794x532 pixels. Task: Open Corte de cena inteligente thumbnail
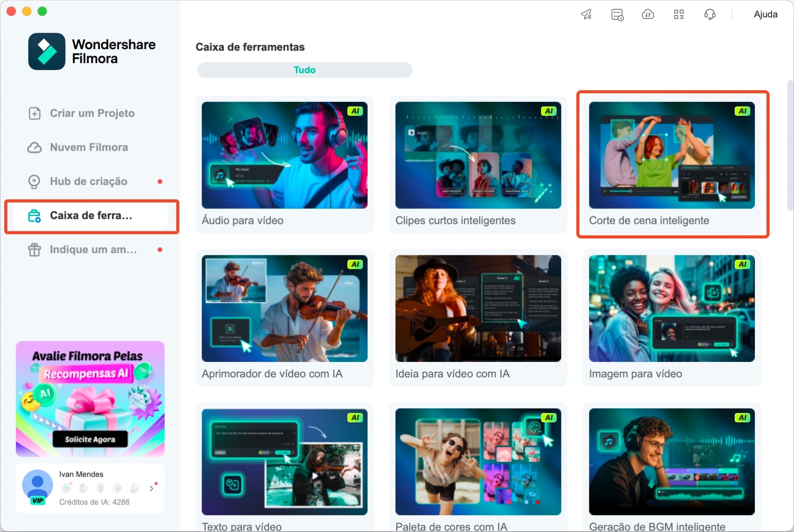[672, 155]
